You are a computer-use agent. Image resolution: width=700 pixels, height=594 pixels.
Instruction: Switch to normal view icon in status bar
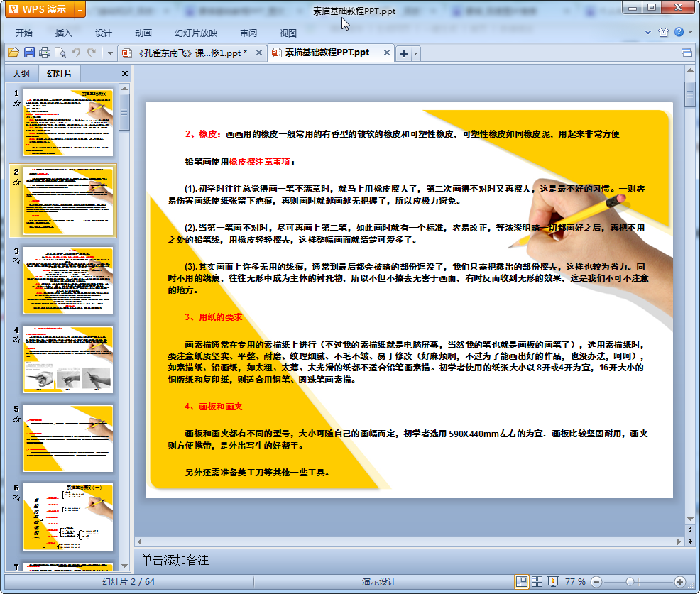(521, 581)
